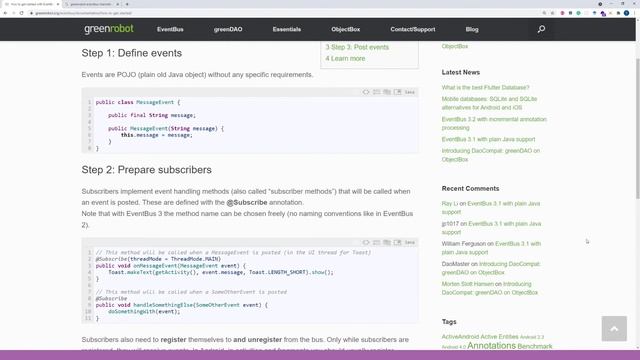This screenshot has width=640, height=360.
Task: Open the Contact/Support menu
Action: 413,29
